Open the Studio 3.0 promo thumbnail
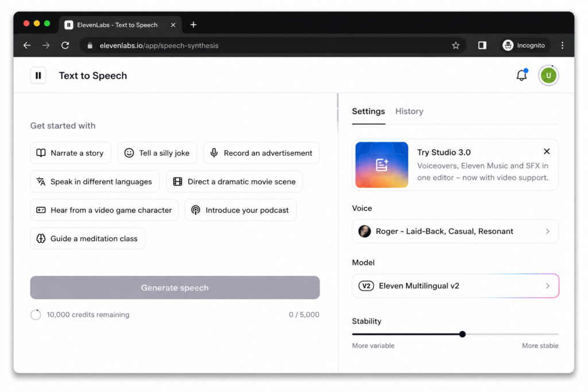The height and width of the screenshot is (392, 588). pos(382,165)
